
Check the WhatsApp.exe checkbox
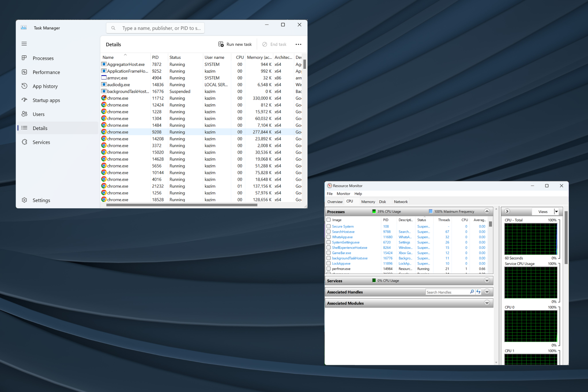click(329, 237)
